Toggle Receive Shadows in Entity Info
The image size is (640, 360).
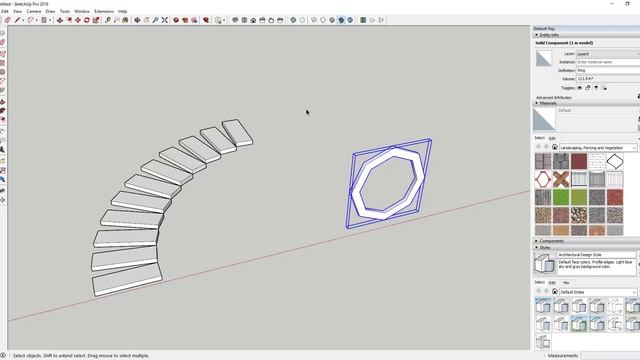point(596,88)
